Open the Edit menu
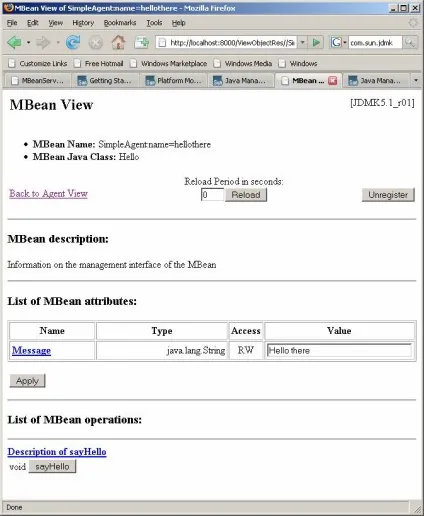 point(33,23)
